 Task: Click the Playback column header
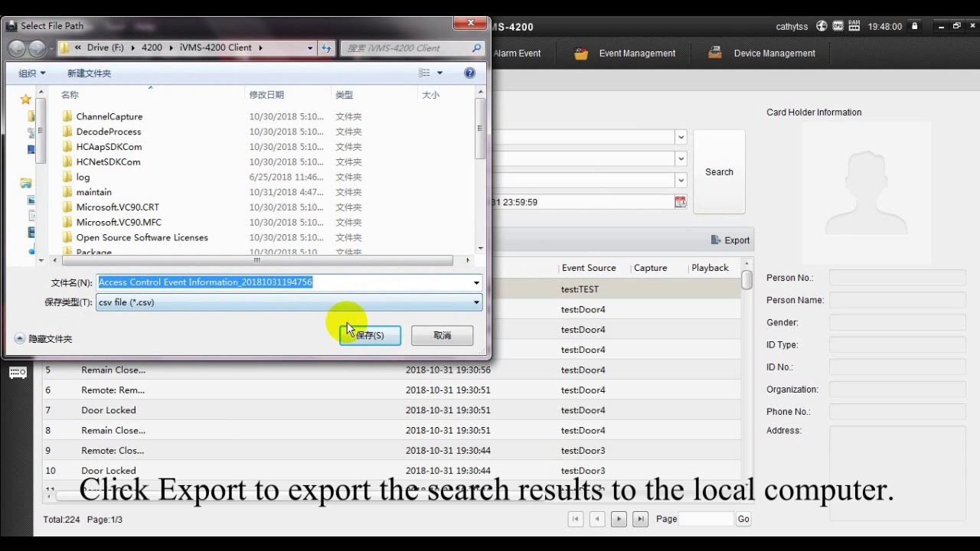point(710,268)
